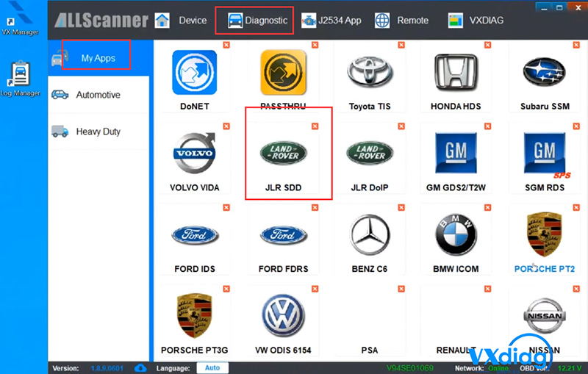The height and width of the screenshot is (374, 588).
Task: Launch BENZ C6 Mercedes app
Action: click(x=370, y=235)
